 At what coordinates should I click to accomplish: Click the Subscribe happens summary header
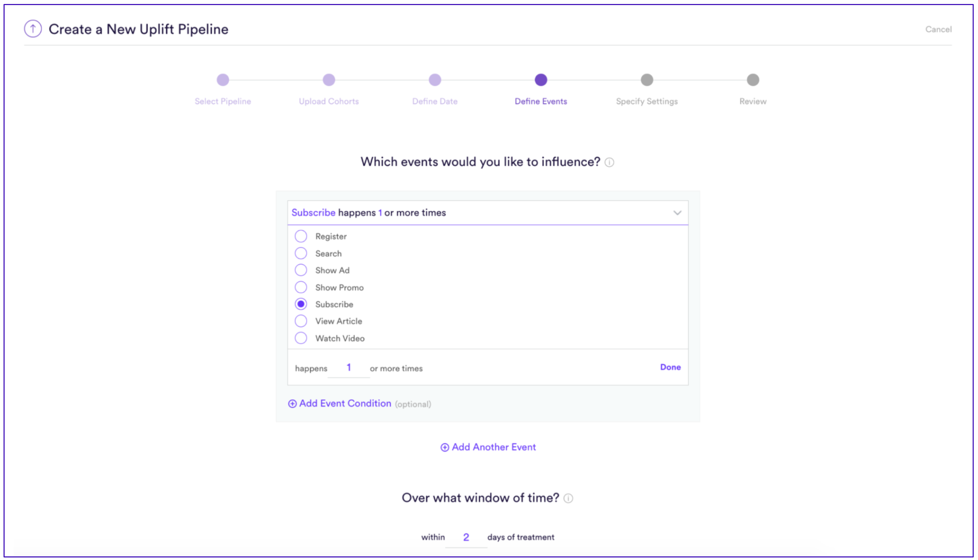pos(488,213)
